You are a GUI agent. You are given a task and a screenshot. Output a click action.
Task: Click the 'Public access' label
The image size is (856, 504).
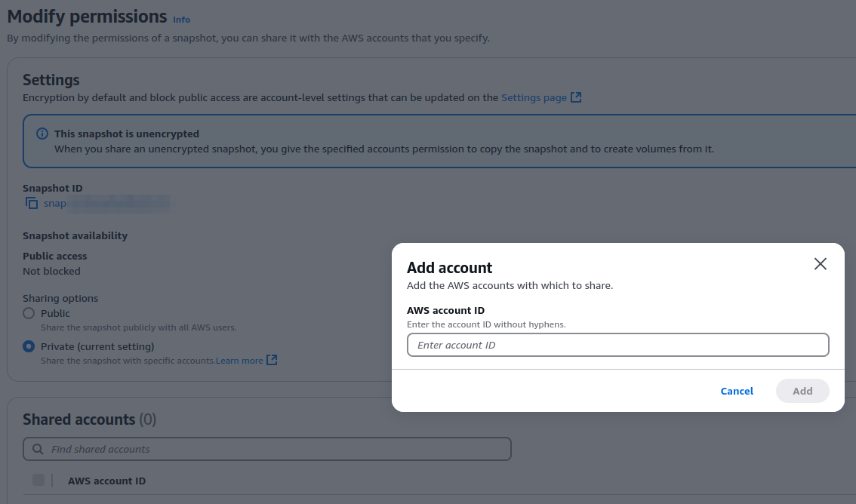[x=54, y=256]
